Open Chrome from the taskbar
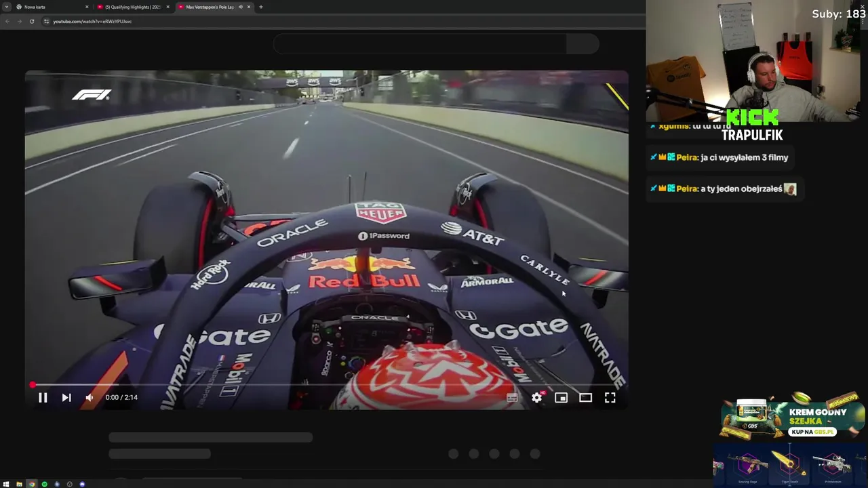 click(x=32, y=484)
